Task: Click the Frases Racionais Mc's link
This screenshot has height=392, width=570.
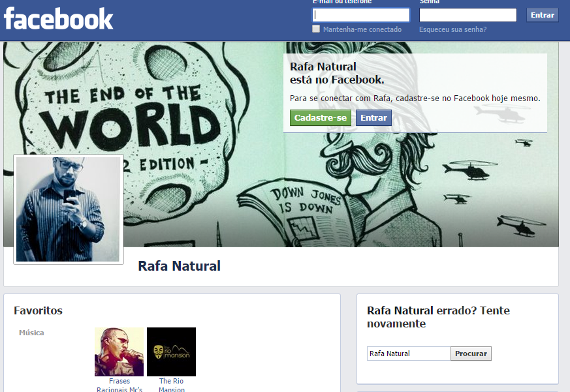Action: pyautogui.click(x=119, y=385)
